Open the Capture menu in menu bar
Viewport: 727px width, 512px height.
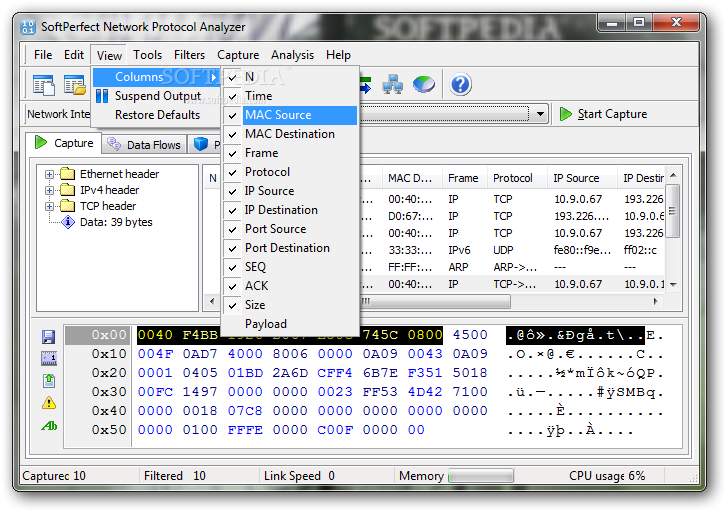(238, 55)
